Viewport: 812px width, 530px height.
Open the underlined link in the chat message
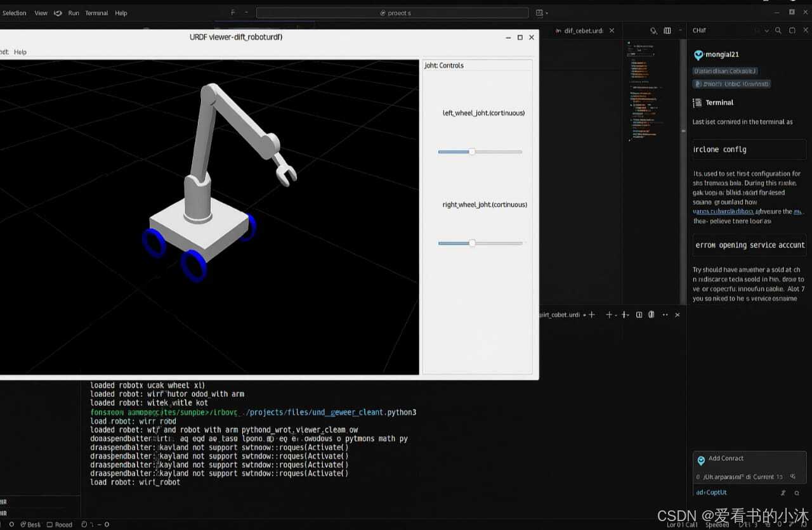(723, 212)
